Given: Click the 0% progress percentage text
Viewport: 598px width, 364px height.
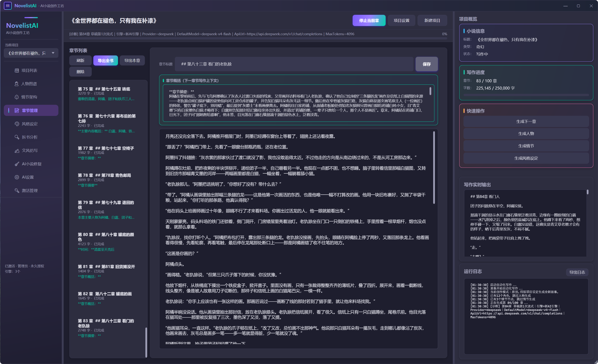Looking at the screenshot, I should (x=444, y=34).
